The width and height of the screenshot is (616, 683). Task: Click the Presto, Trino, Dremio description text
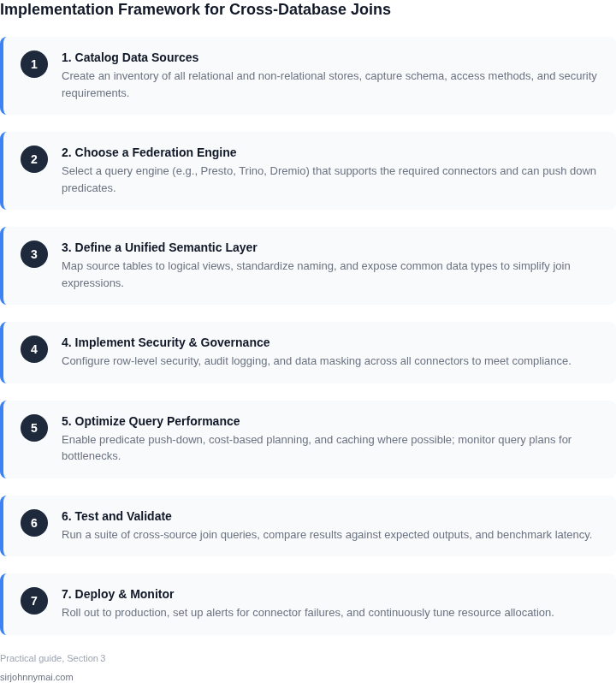(329, 180)
